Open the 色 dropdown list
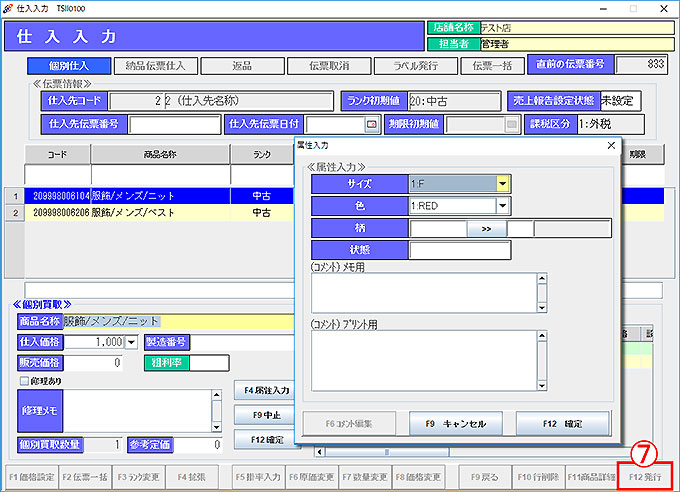 pyautogui.click(x=503, y=206)
